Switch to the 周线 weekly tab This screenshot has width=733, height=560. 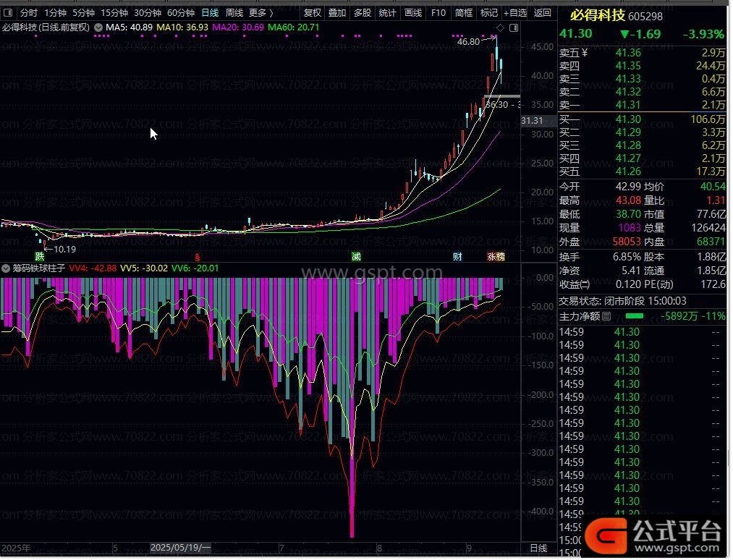coord(234,13)
